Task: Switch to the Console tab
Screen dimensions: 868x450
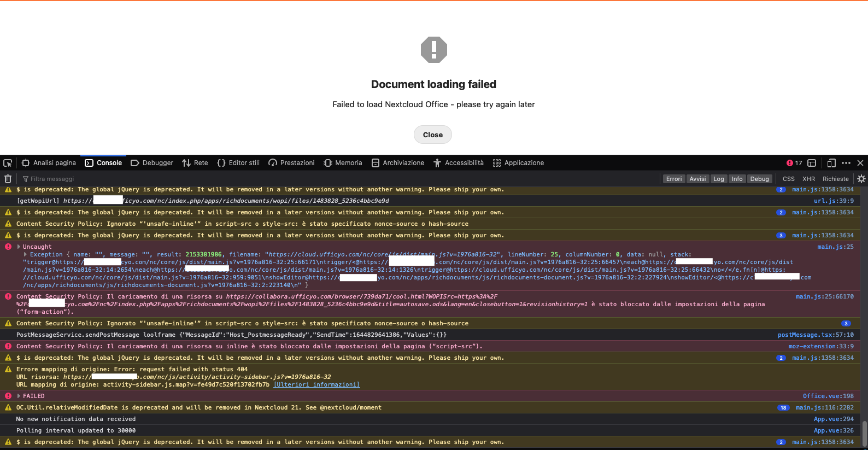Action: [103, 163]
